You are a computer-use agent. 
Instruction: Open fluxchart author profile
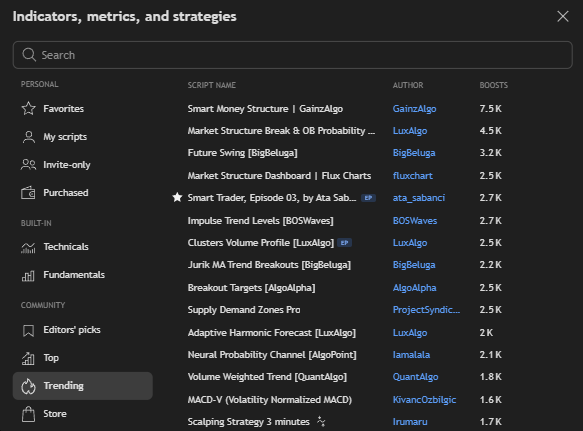pos(412,176)
